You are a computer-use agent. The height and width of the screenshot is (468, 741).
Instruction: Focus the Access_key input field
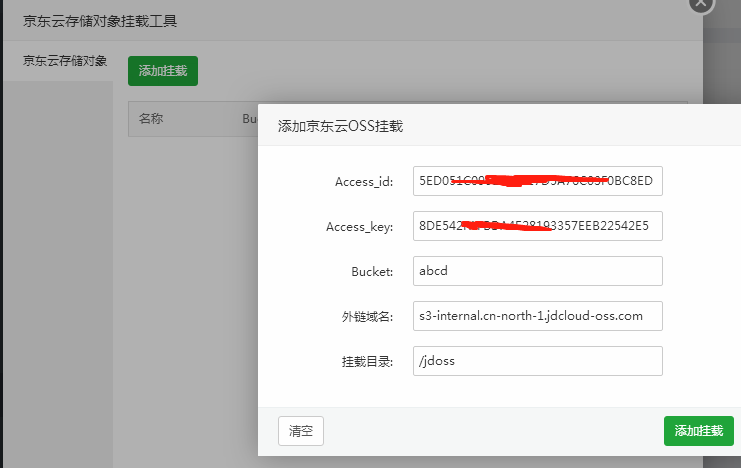click(538, 226)
